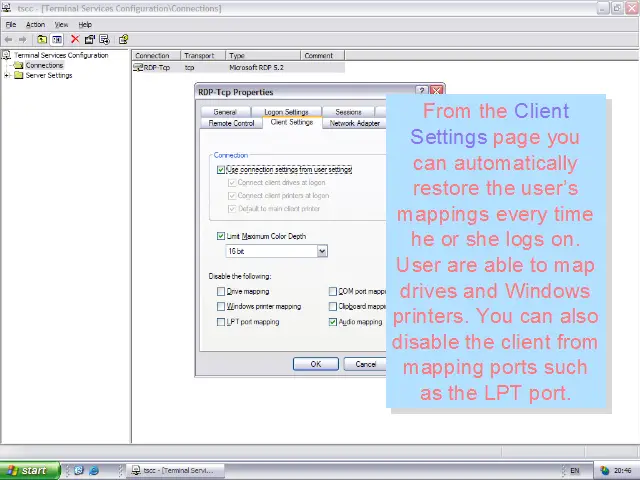The image size is (640, 480).
Task: Click the toolbar Help icon
Action: tap(123, 39)
